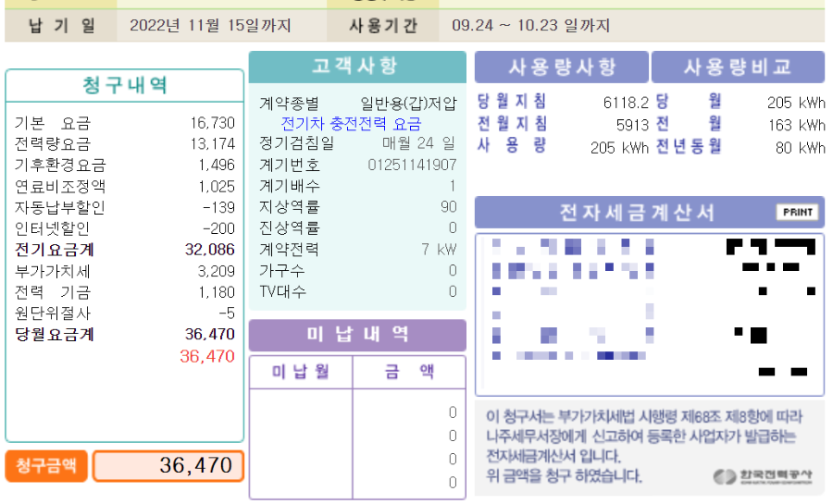Screen dimensions: 833x504
Task: Select the 정기검침일 매월 24 일 value
Action: [x=418, y=143]
